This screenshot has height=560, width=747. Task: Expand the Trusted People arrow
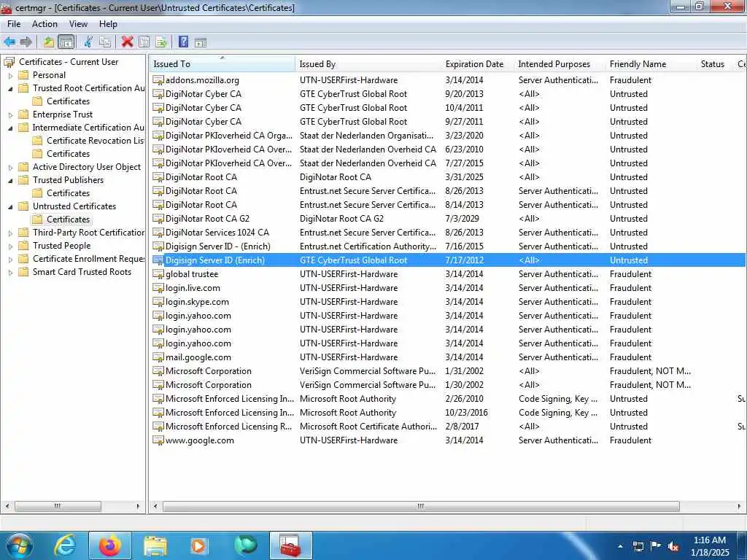pos(10,246)
